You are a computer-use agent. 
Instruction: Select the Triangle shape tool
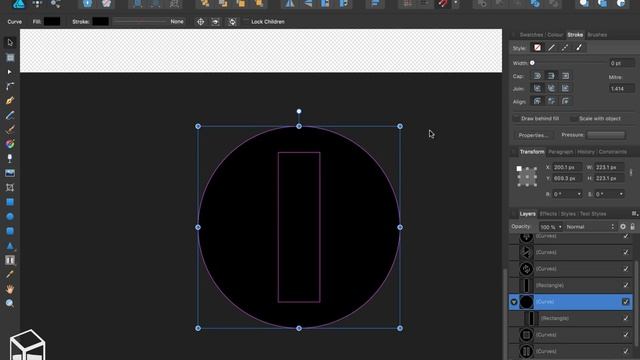(10, 246)
